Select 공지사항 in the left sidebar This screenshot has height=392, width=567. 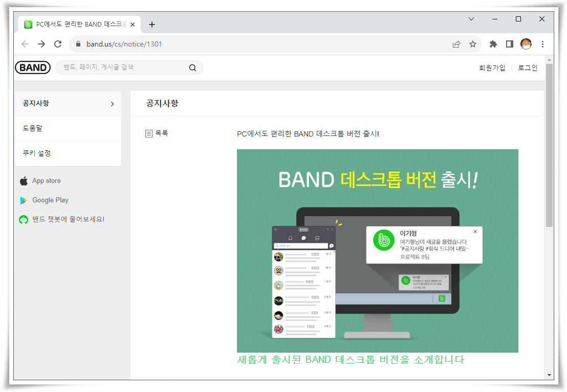click(68, 104)
